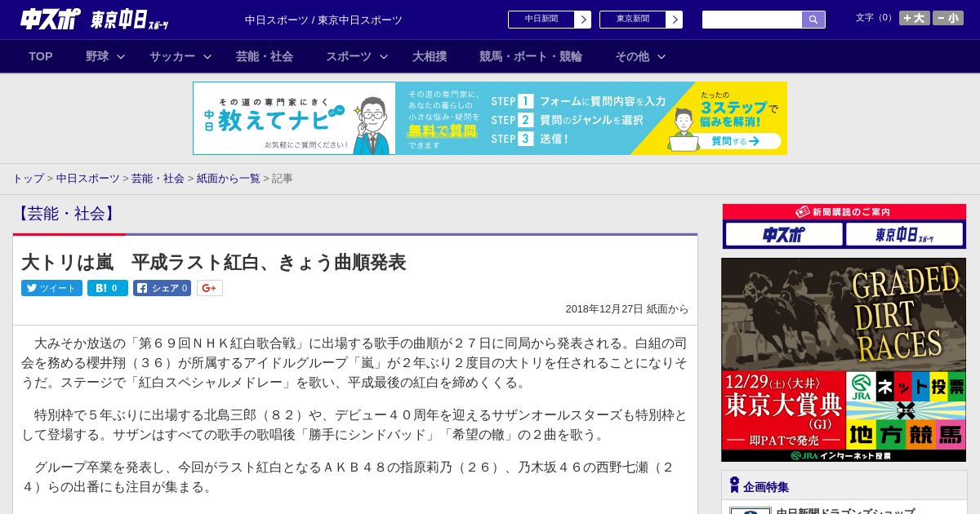
Task: Go to 芸能・社会 breadcrumb link
Action: tap(158, 178)
